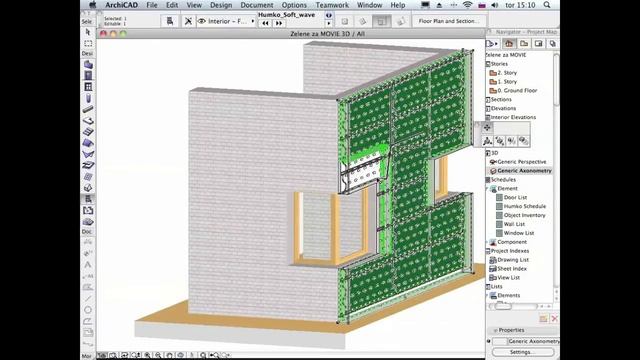Zoom out using bottom magnifier minus icon

(x=158, y=356)
